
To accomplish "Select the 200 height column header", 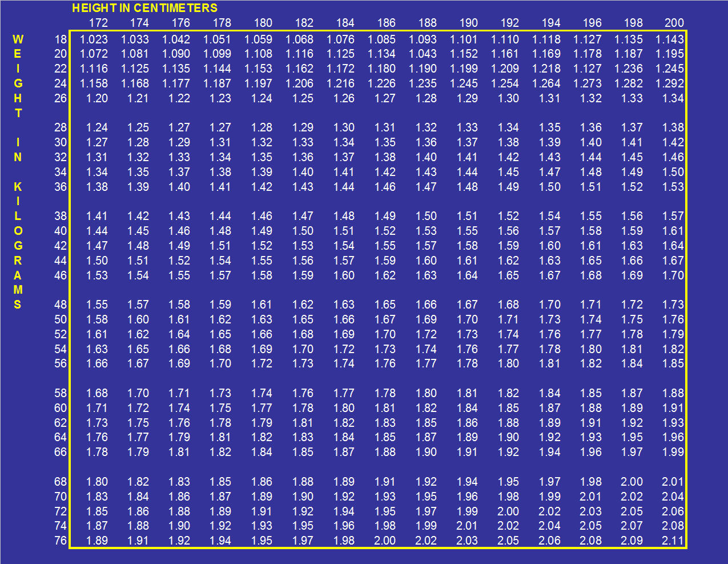I will [674, 23].
